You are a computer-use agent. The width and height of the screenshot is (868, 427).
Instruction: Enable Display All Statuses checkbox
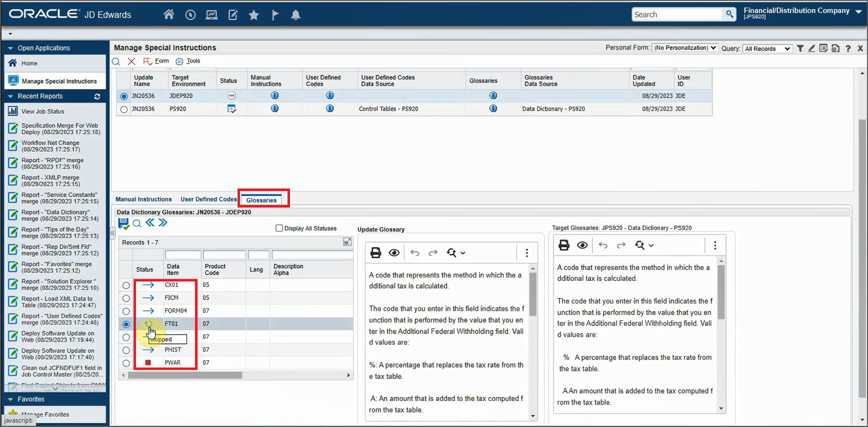tap(279, 228)
